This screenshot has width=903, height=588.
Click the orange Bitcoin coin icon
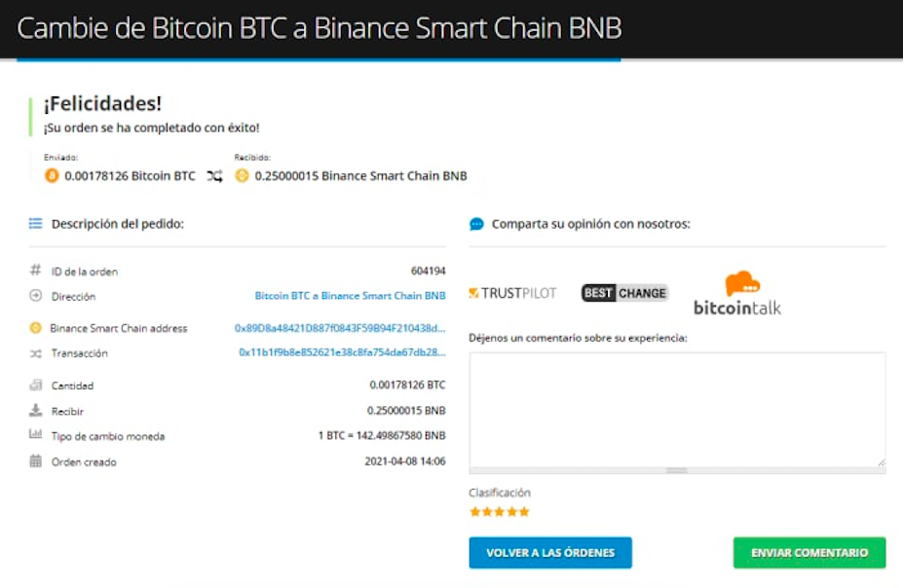(52, 175)
